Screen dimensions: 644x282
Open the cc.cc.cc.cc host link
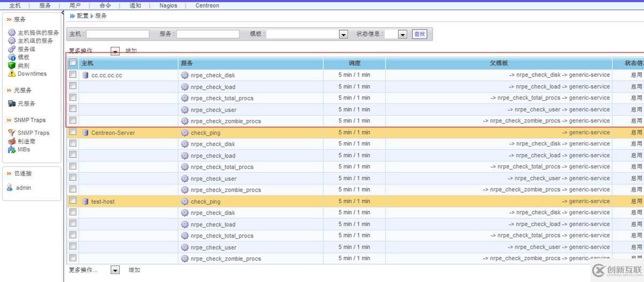point(107,75)
